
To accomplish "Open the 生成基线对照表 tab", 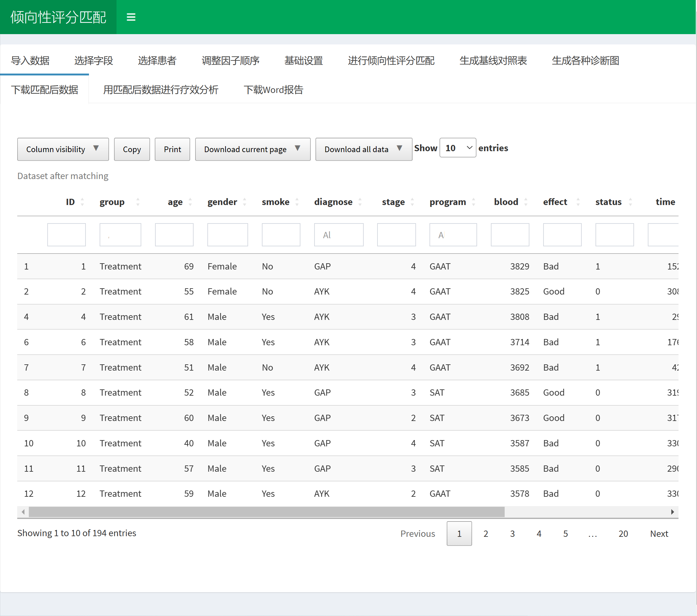I will click(x=493, y=60).
